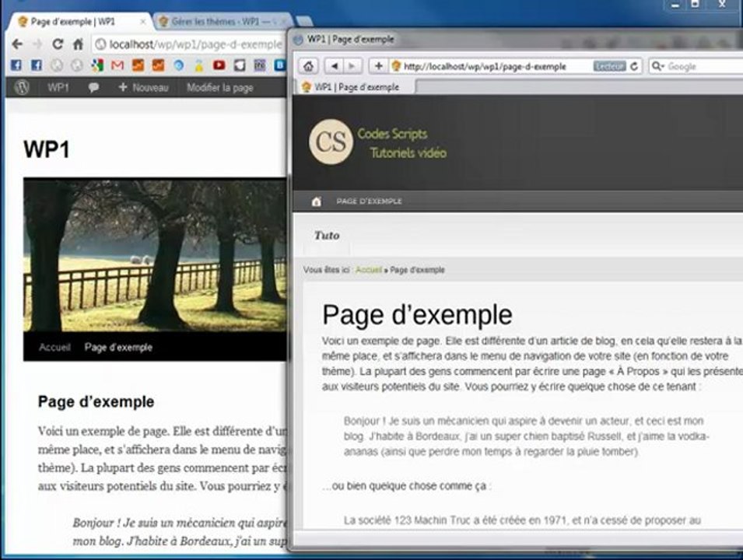Click the Tuto widget heading
Image resolution: width=743 pixels, height=560 pixels.
tap(327, 236)
